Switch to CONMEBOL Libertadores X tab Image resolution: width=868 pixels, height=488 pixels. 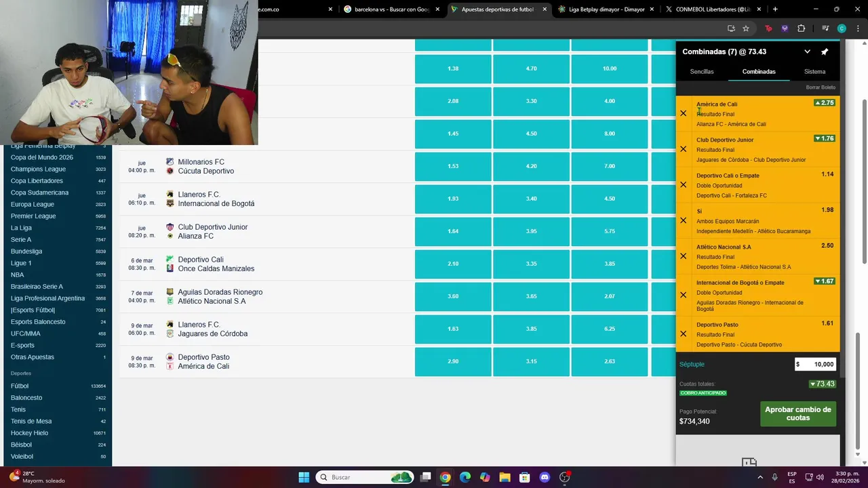click(709, 9)
